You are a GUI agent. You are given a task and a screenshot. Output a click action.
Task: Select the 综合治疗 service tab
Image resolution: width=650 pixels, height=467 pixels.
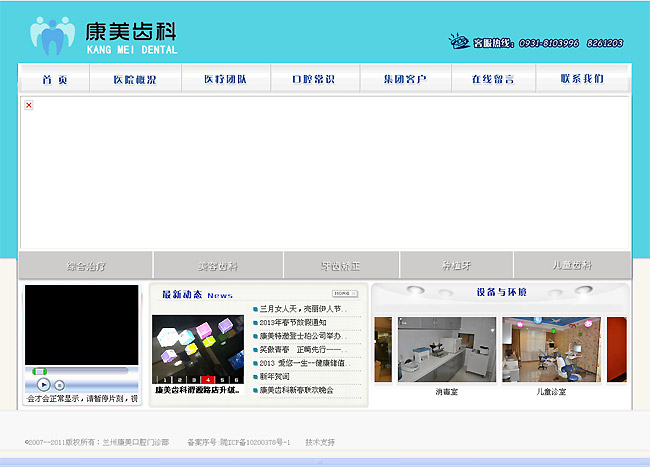86,265
